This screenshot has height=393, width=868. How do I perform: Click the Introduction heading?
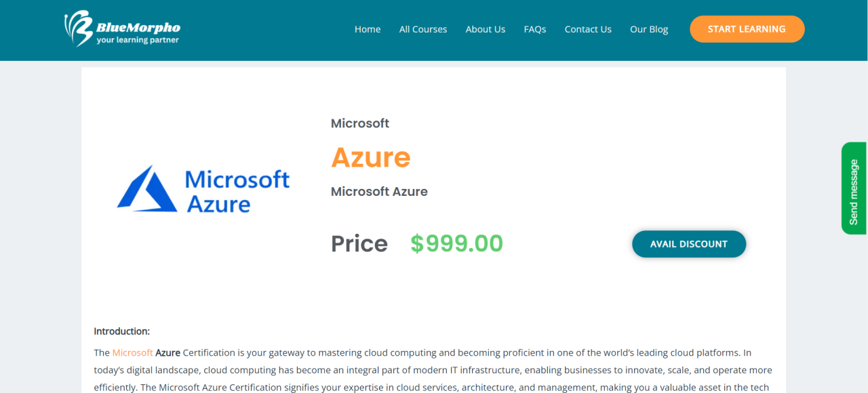(x=121, y=331)
